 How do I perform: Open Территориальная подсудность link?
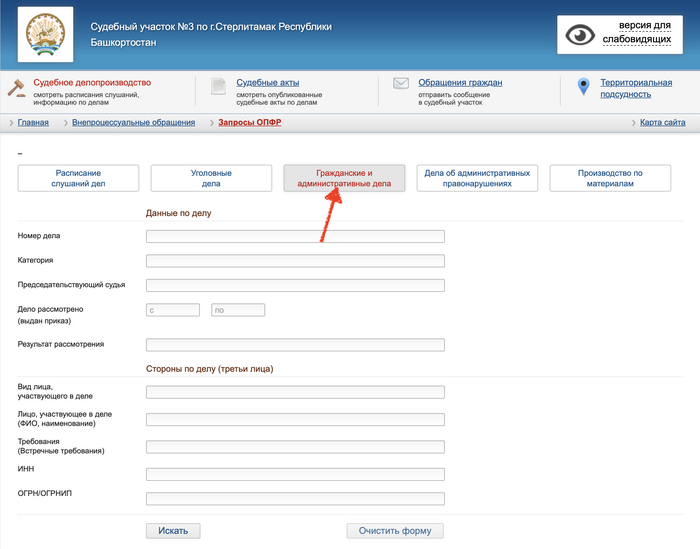coord(636,88)
